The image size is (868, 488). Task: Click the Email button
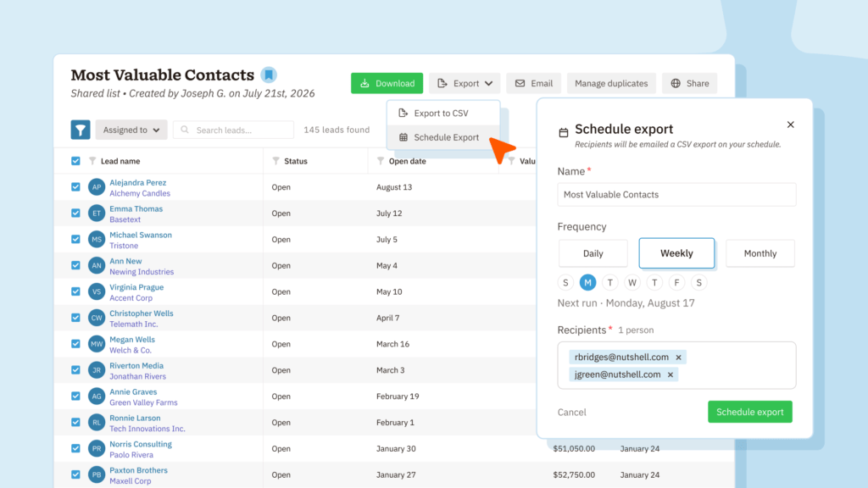point(534,84)
